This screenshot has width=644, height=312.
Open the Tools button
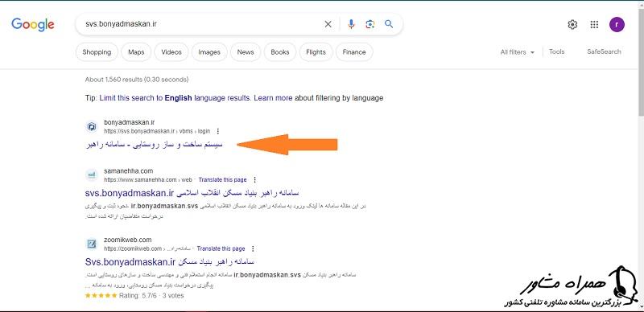click(557, 51)
